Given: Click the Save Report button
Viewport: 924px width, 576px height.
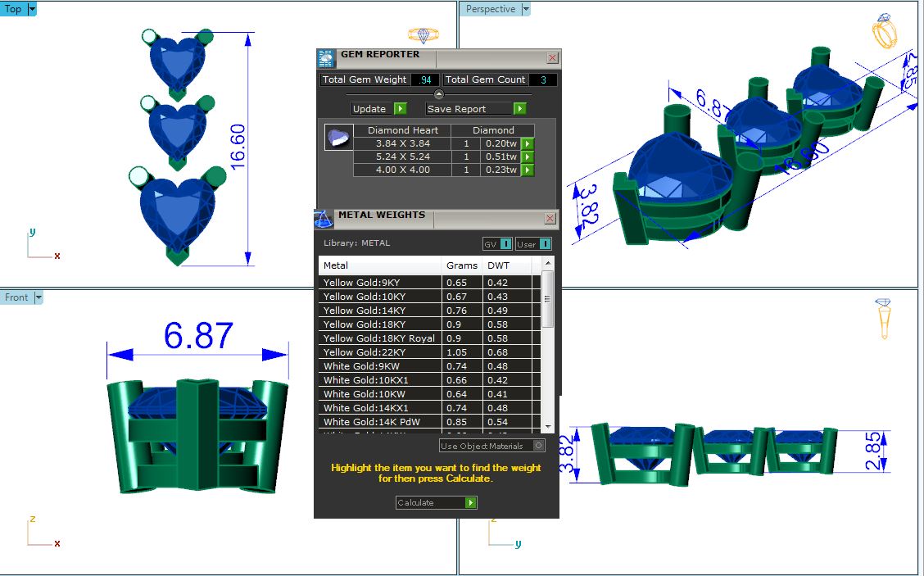Looking at the screenshot, I should click(x=475, y=109).
